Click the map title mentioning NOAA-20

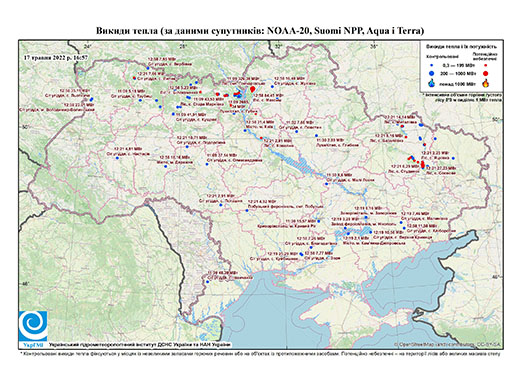coord(260,31)
